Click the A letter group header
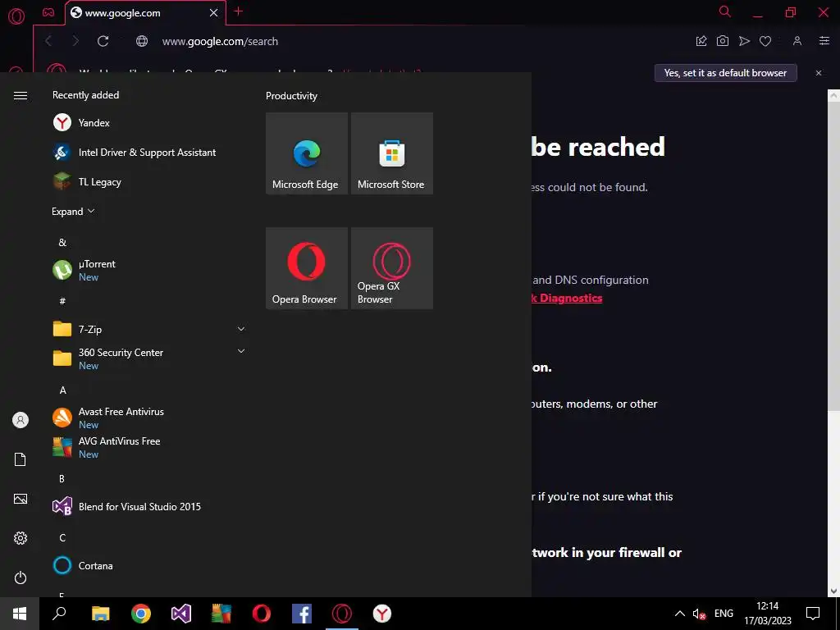 coord(62,390)
